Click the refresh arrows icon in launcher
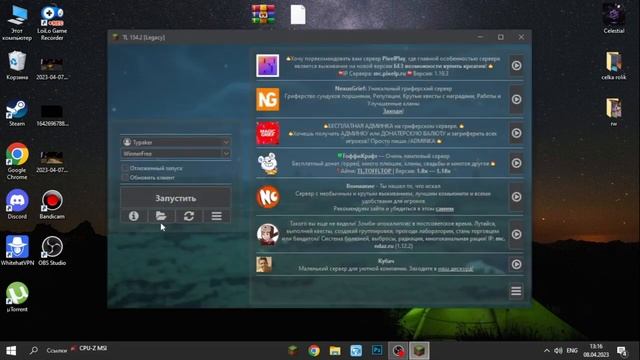This screenshot has width=640, height=360. (x=189, y=216)
